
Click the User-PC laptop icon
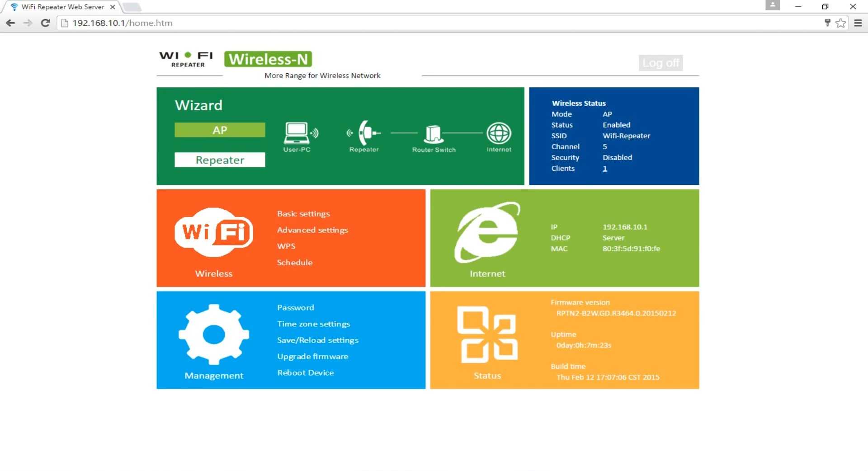coord(301,133)
